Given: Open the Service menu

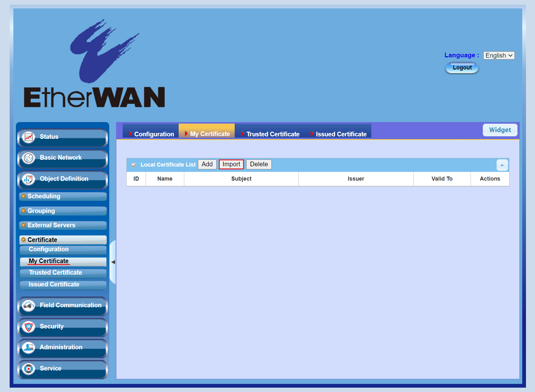Looking at the screenshot, I should click(x=63, y=369).
